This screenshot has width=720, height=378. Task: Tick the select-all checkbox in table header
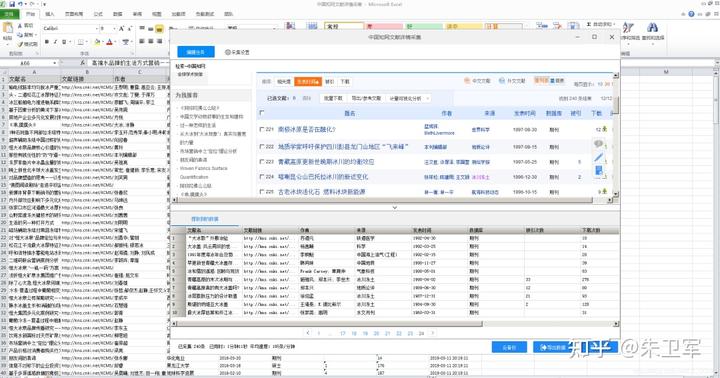coord(262,113)
